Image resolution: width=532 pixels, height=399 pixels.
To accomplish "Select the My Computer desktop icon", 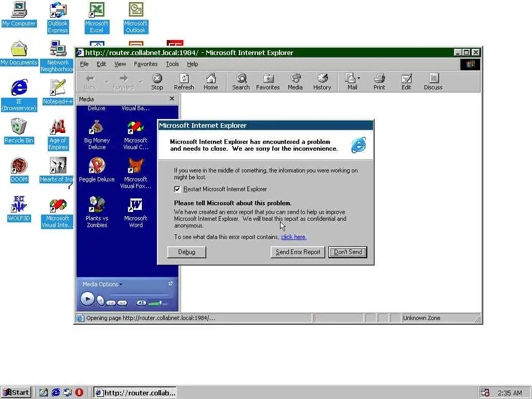I will (x=19, y=14).
